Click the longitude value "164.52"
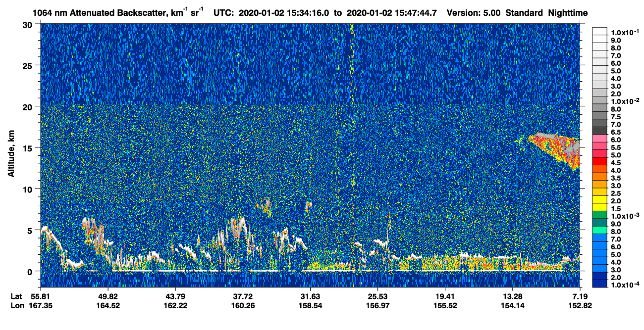644x330 pixels. (x=107, y=305)
